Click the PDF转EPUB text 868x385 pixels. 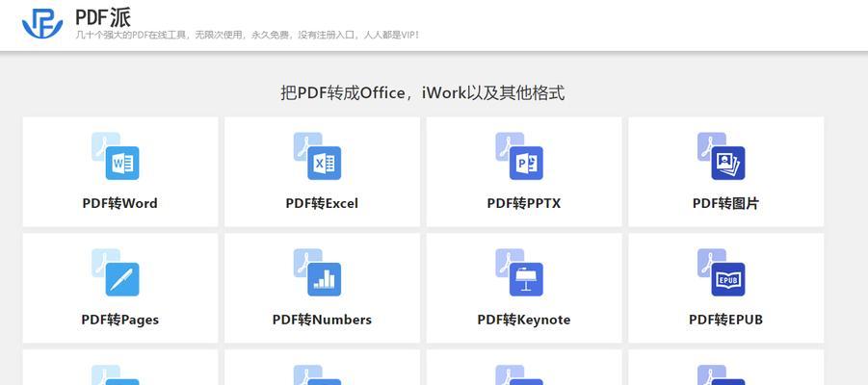[x=725, y=320]
